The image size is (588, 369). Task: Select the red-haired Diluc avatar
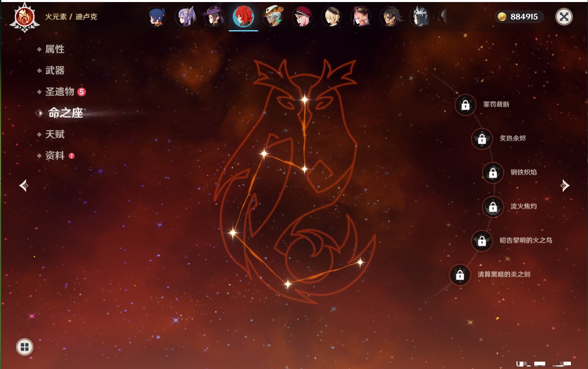click(x=244, y=17)
